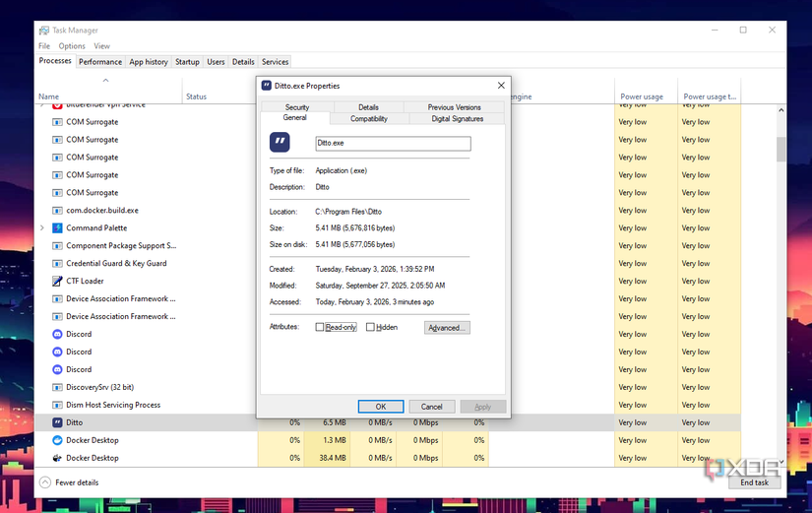The image size is (812, 513).
Task: Click OK in Ditto.exe Properties
Action: click(x=381, y=407)
